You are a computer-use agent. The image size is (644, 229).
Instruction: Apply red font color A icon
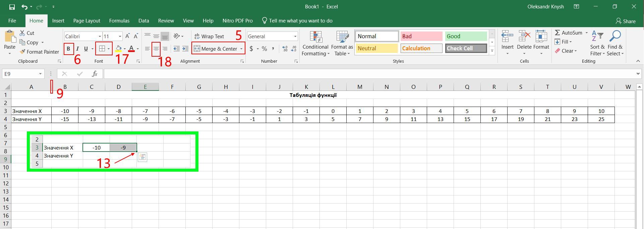point(131,49)
